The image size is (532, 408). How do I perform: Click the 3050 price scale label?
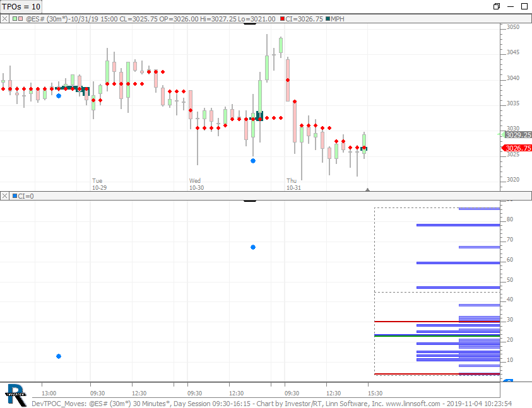(x=512, y=26)
